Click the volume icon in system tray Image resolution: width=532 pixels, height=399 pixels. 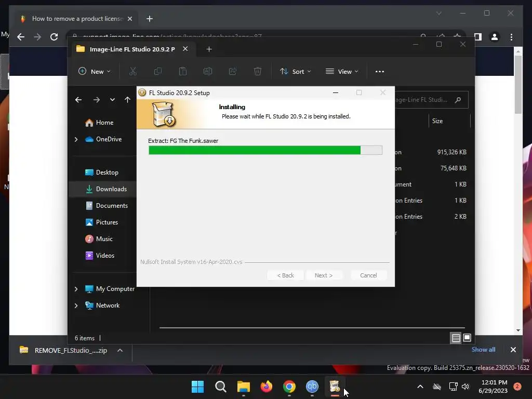coord(465,387)
